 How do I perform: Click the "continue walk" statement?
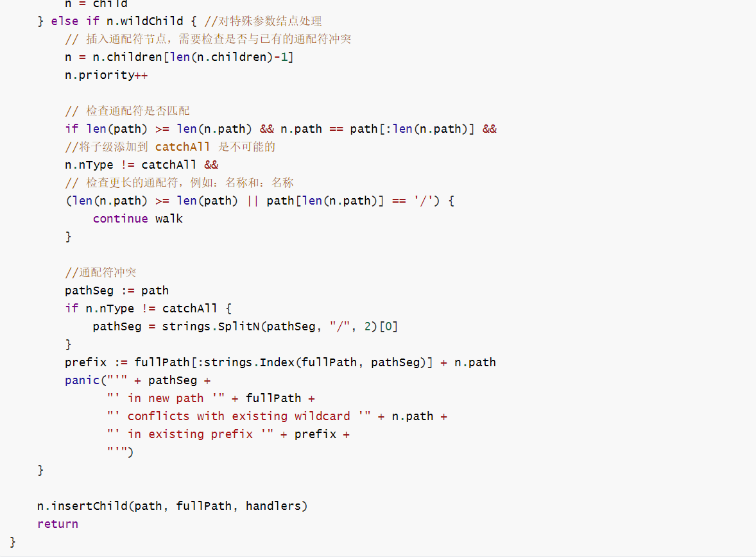(x=137, y=219)
